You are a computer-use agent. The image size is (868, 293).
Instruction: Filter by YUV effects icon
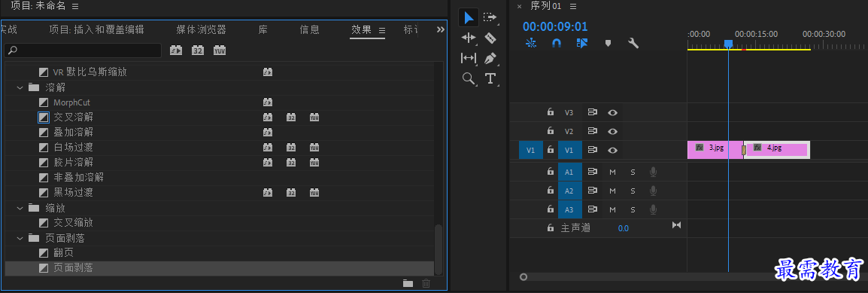(220, 50)
